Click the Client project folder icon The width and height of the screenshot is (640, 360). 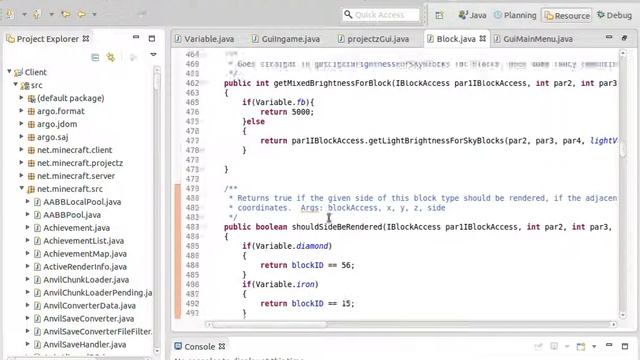(x=18, y=73)
